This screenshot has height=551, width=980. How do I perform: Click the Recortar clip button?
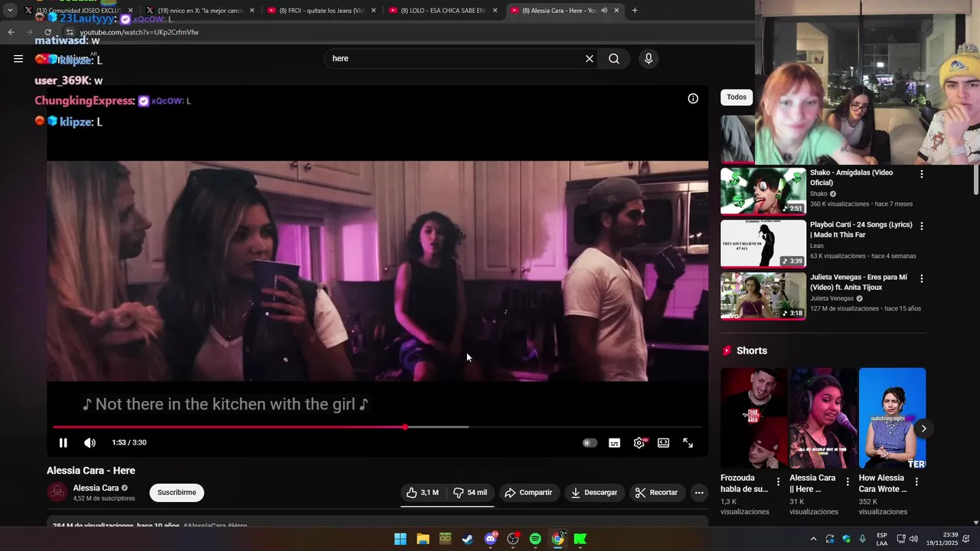[x=657, y=493]
